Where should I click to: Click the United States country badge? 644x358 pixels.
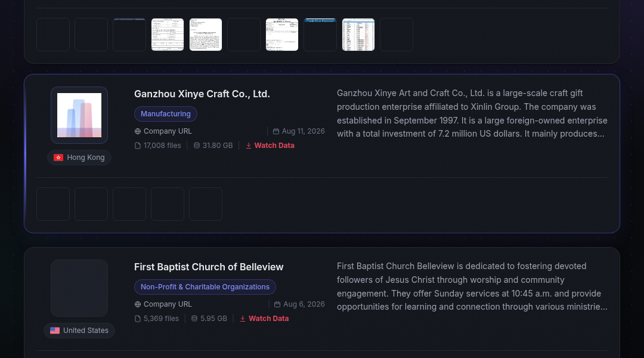click(x=79, y=331)
